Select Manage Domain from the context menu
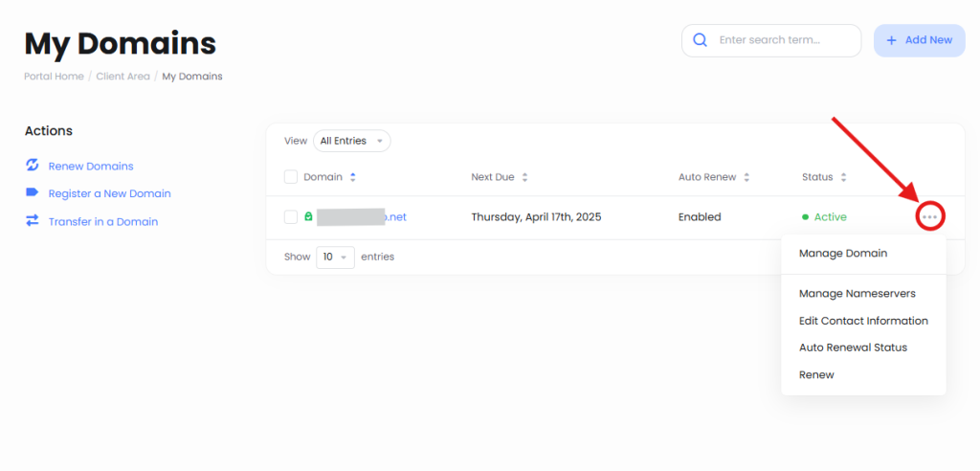 pos(843,254)
